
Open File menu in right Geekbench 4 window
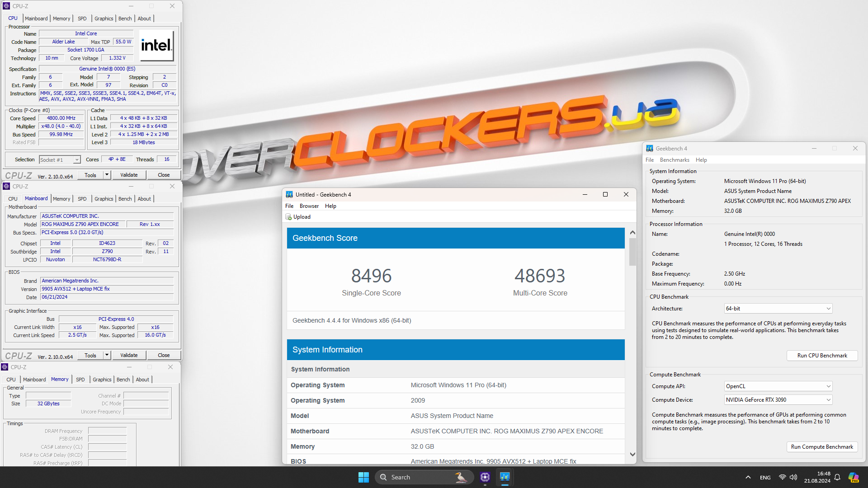pyautogui.click(x=650, y=160)
